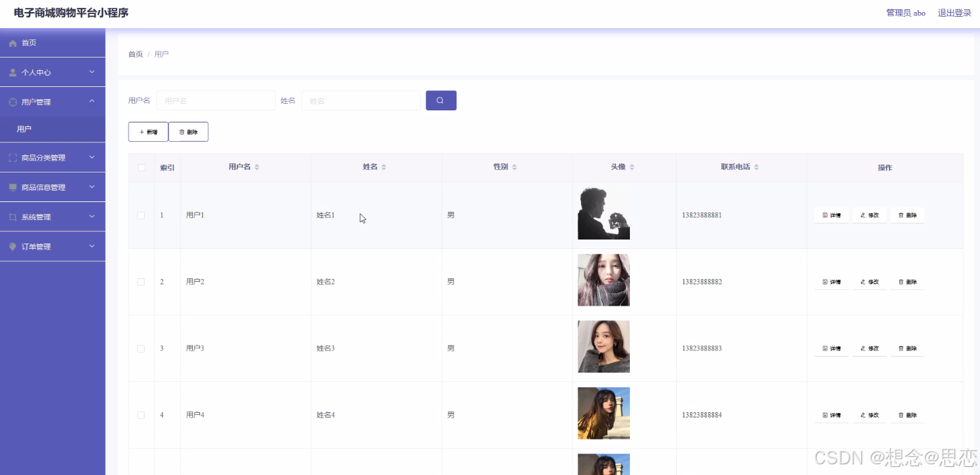This screenshot has width=980, height=475.
Task: Click the 电子商城购物平台小程序 title
Action: tap(71, 13)
